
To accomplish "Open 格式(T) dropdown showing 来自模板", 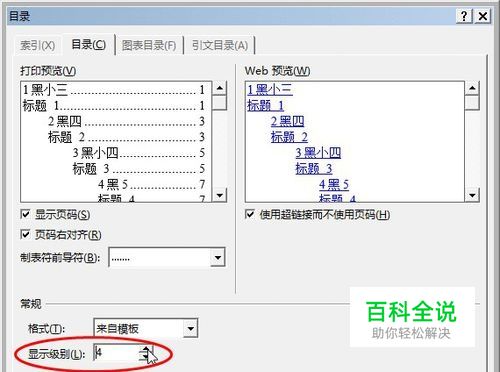I will [190, 329].
